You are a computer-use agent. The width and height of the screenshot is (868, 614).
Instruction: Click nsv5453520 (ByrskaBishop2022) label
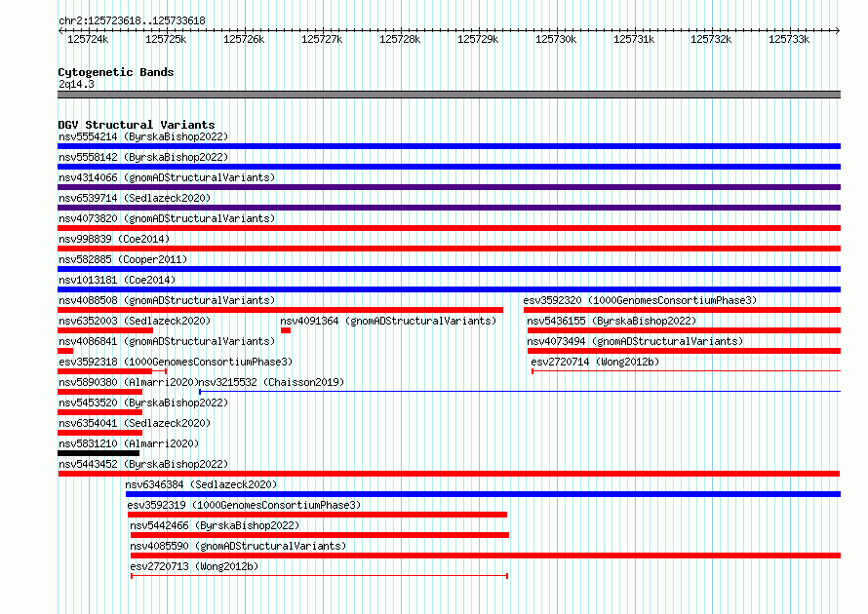pyautogui.click(x=143, y=403)
